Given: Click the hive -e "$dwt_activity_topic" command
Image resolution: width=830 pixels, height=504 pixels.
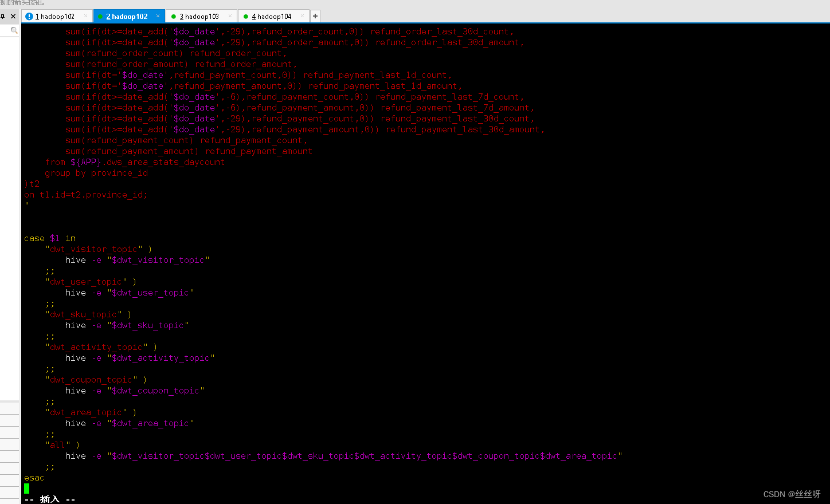Looking at the screenshot, I should (x=140, y=358).
